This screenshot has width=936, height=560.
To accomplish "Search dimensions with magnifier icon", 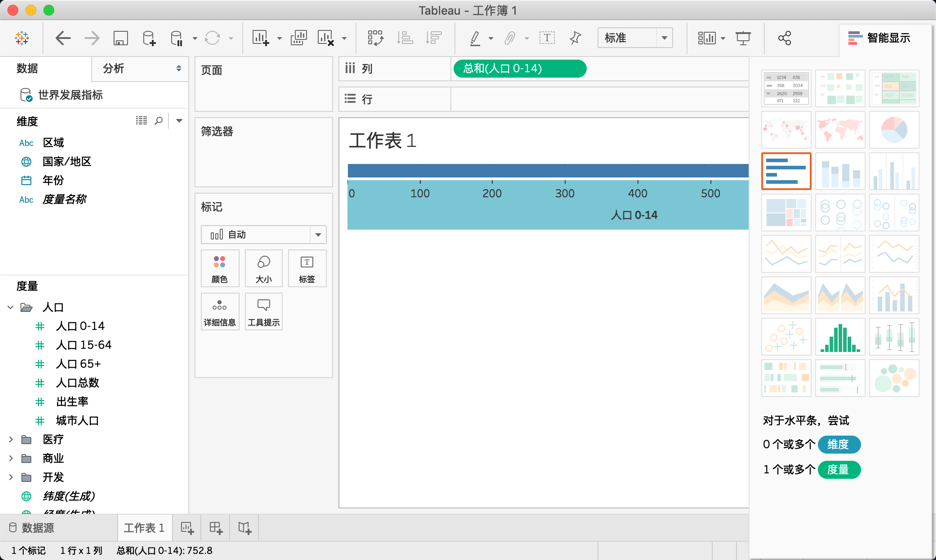I will (159, 121).
